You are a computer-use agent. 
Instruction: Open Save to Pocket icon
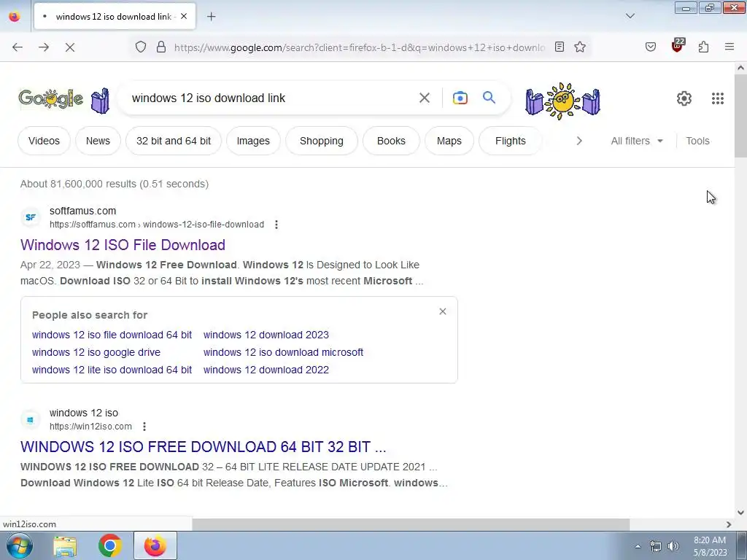point(650,47)
